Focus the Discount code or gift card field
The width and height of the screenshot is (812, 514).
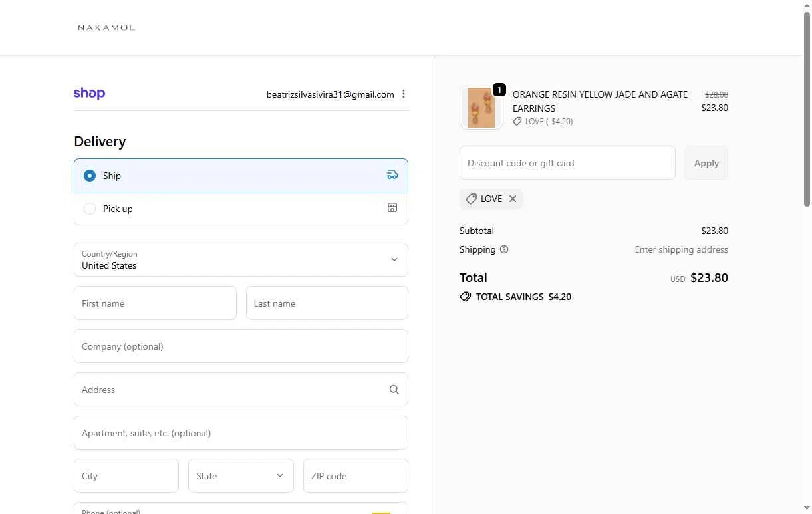pos(567,163)
